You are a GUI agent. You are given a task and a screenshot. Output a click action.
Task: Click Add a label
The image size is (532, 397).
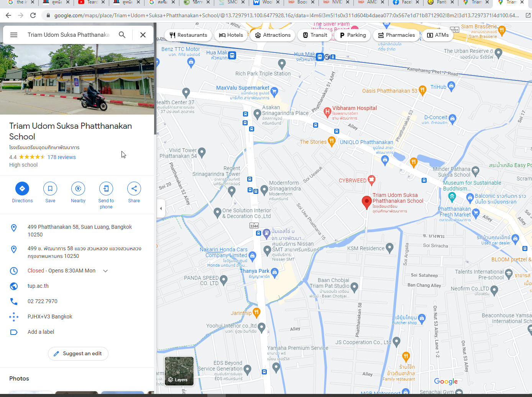click(41, 332)
